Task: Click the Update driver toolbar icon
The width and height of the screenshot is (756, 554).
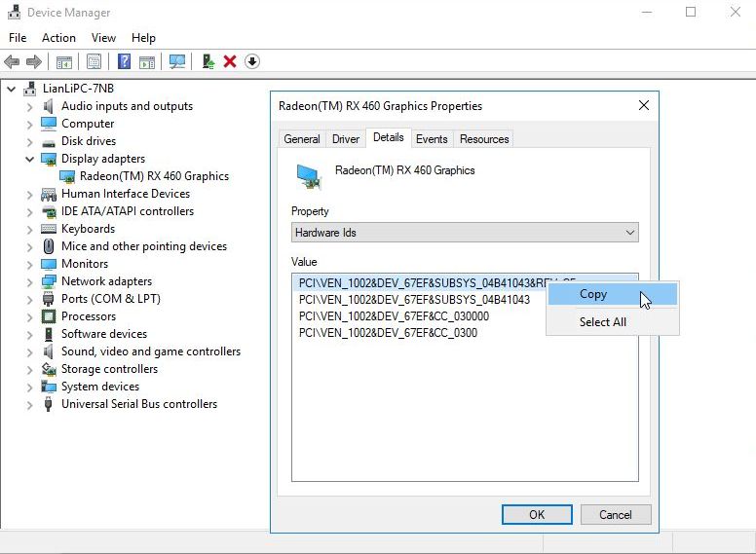Action: (x=208, y=61)
